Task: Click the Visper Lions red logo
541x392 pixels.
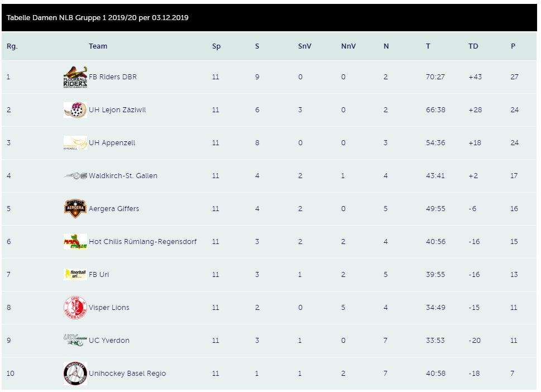Action: [75, 308]
